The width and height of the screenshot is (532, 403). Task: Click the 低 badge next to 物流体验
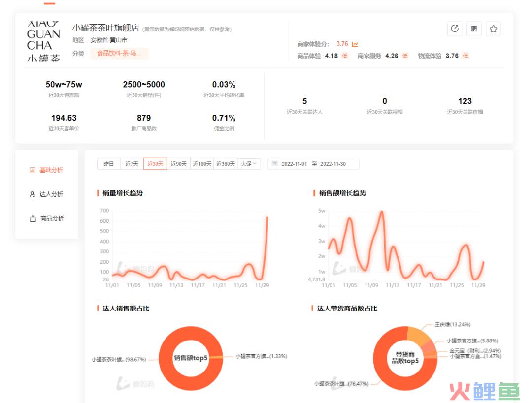click(x=465, y=56)
